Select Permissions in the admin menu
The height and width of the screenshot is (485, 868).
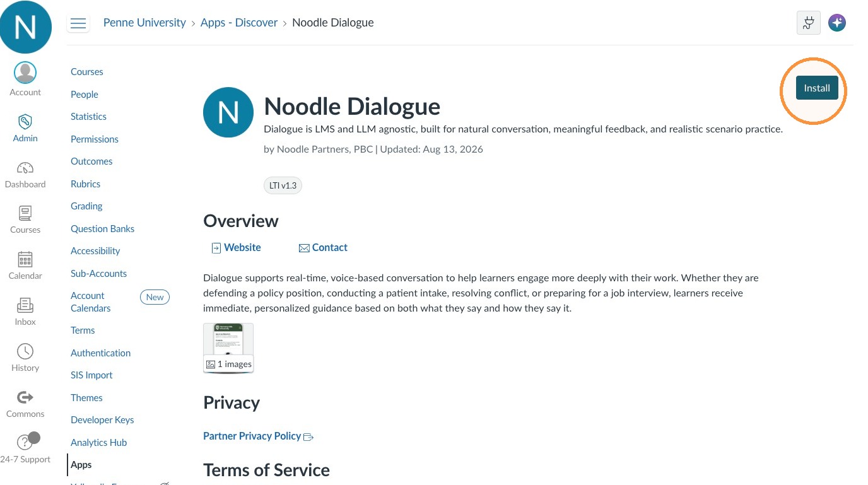point(95,139)
